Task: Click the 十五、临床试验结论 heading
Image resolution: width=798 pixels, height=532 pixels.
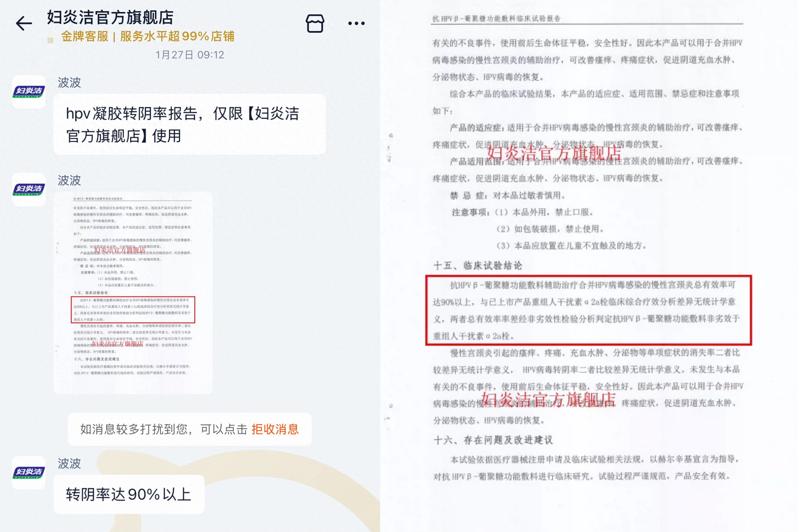Action: coord(478,265)
